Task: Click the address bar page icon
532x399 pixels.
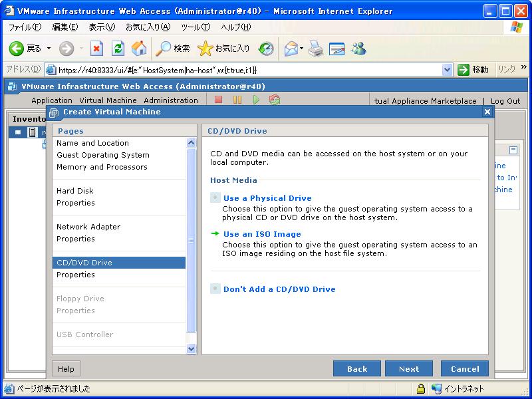Action: [x=51, y=70]
